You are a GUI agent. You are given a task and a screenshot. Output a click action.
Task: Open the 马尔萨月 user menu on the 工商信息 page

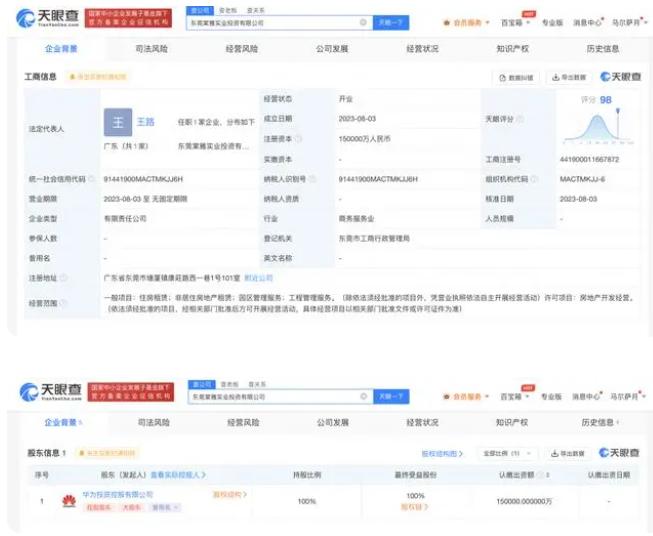(629, 22)
